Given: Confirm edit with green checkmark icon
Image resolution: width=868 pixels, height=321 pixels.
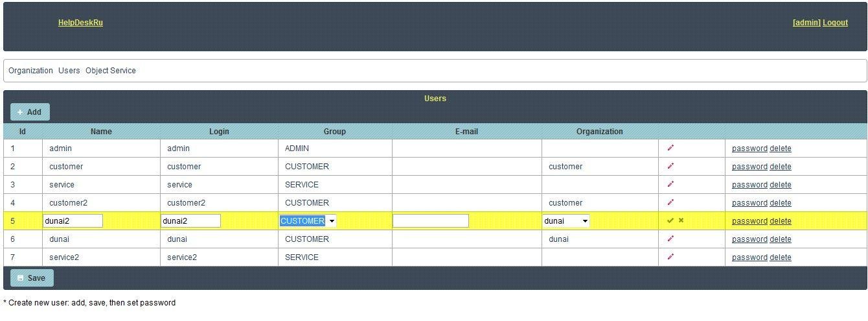Looking at the screenshot, I should [x=670, y=221].
